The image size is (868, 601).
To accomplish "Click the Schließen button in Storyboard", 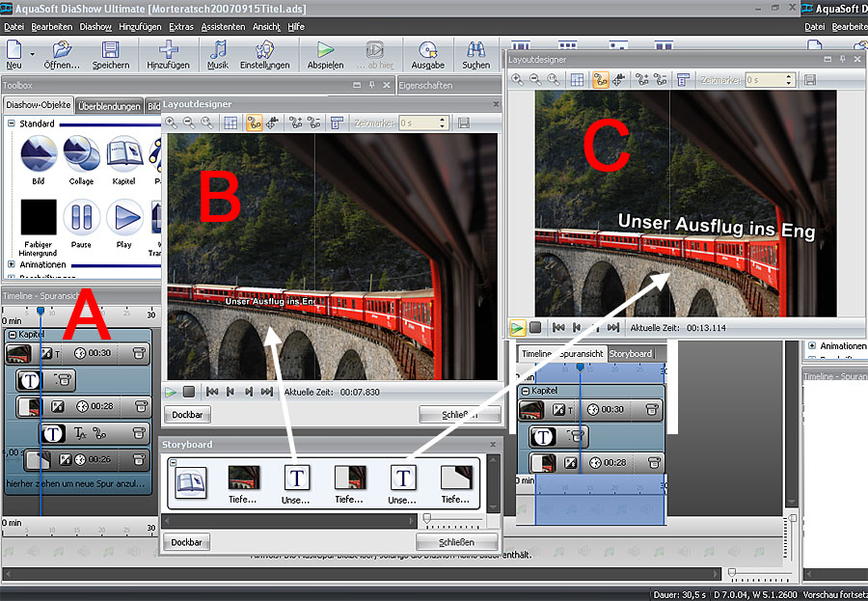I will click(x=456, y=542).
